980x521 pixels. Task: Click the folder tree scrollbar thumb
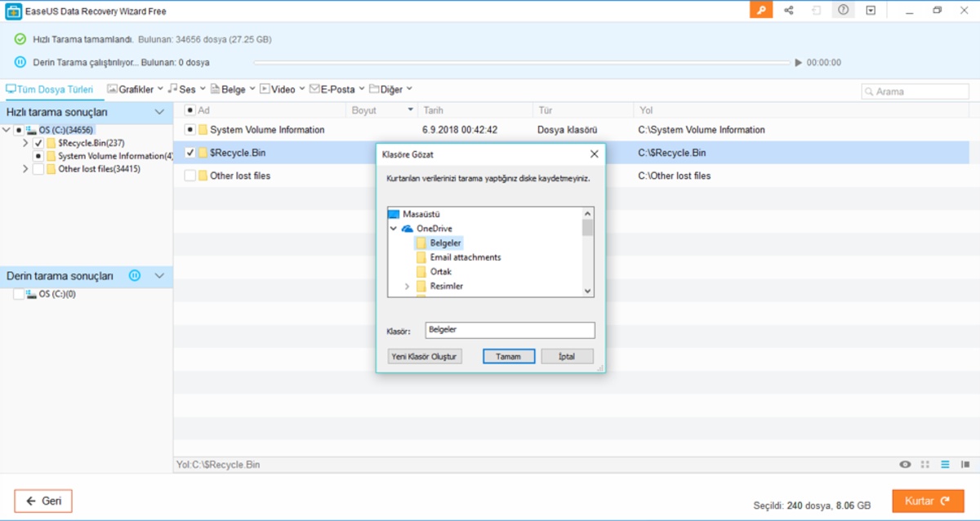coord(587,227)
